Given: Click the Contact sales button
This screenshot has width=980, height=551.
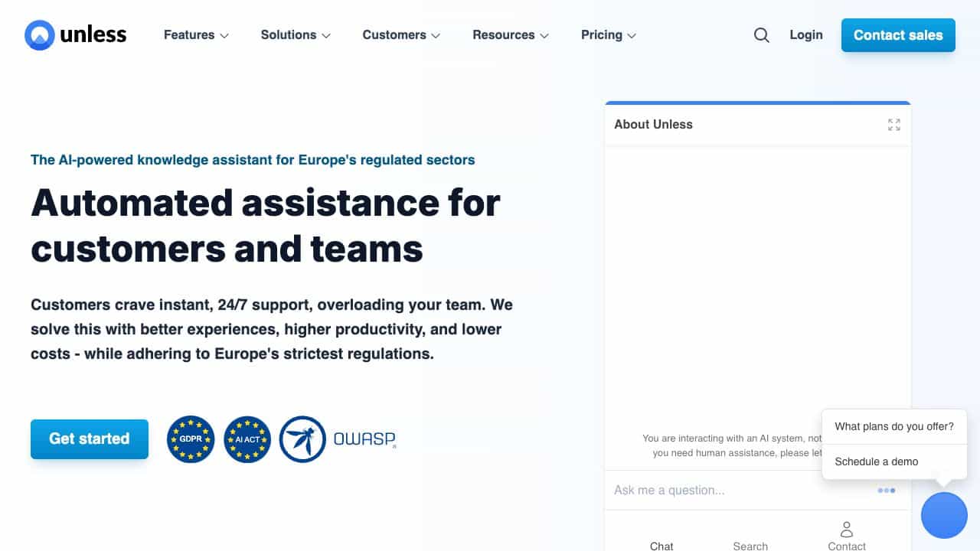Looking at the screenshot, I should (898, 35).
